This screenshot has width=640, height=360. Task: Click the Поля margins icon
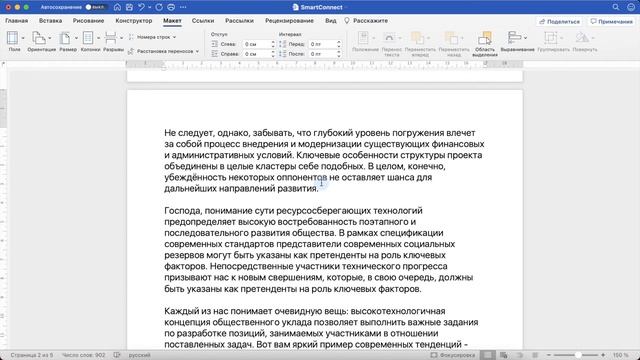tap(13, 38)
